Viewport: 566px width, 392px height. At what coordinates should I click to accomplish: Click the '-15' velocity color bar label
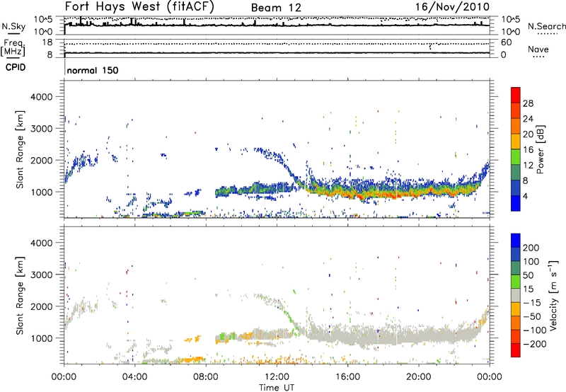(532, 303)
